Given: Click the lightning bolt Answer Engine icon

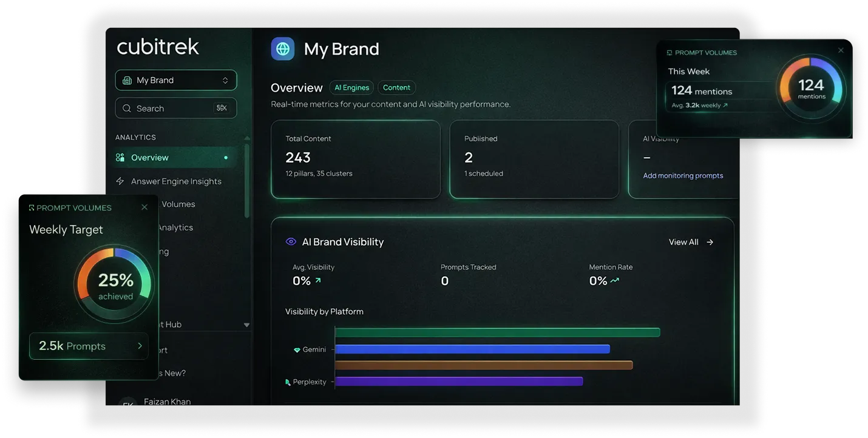Looking at the screenshot, I should [120, 181].
